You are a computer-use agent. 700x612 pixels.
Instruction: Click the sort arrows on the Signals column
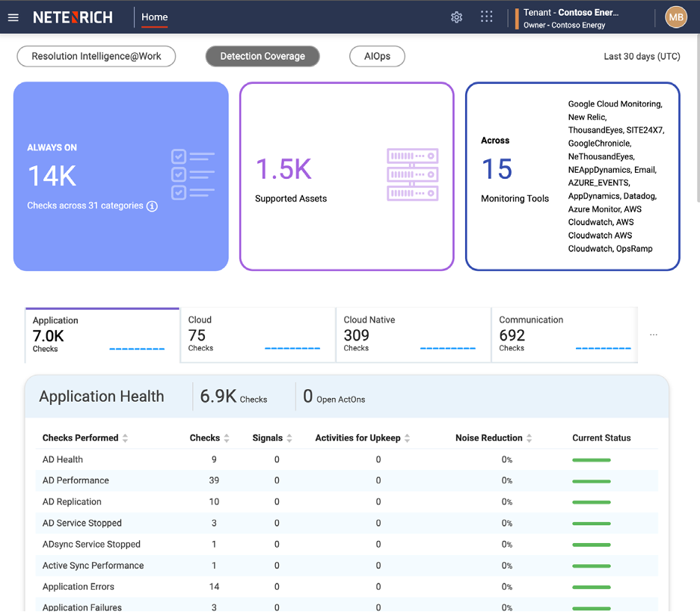[x=290, y=438]
